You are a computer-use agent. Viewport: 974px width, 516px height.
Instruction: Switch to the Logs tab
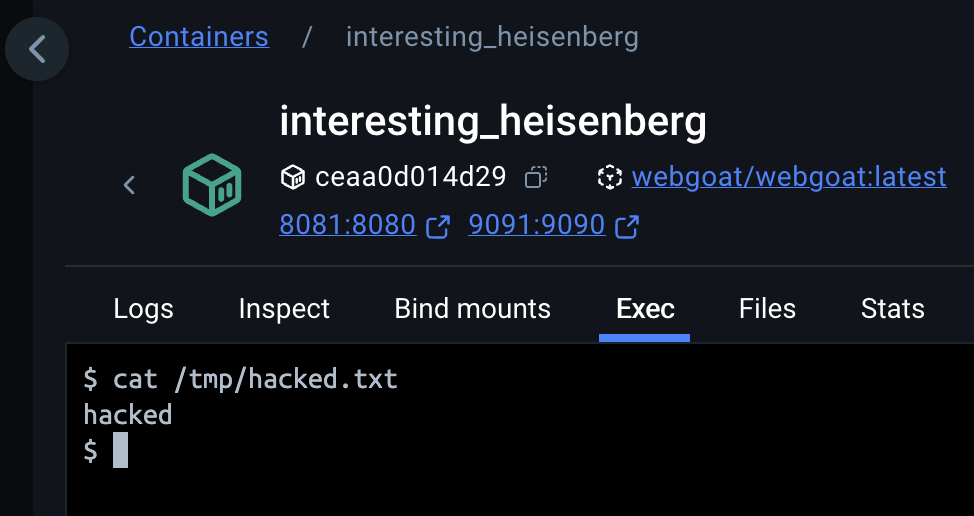tap(143, 309)
